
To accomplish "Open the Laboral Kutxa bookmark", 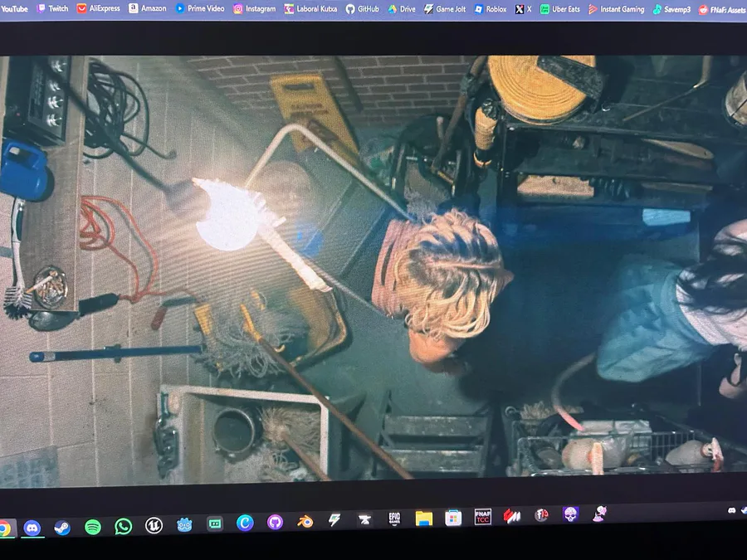I will (310, 8).
